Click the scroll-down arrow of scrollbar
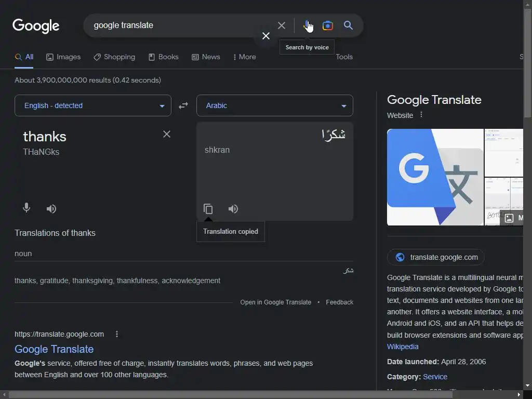The height and width of the screenshot is (399, 532). tap(528, 386)
